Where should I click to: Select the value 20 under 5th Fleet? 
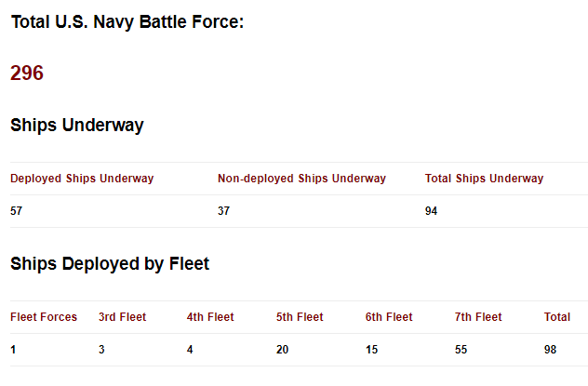(283, 350)
